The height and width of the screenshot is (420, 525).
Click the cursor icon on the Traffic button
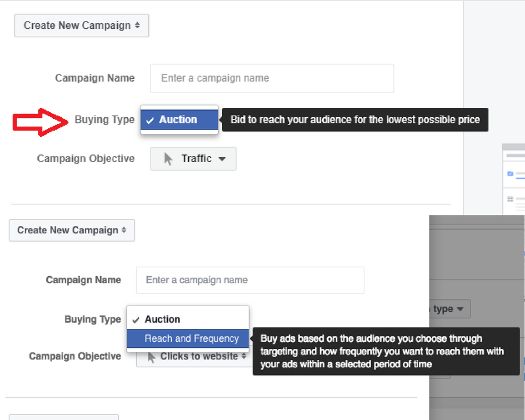point(168,159)
